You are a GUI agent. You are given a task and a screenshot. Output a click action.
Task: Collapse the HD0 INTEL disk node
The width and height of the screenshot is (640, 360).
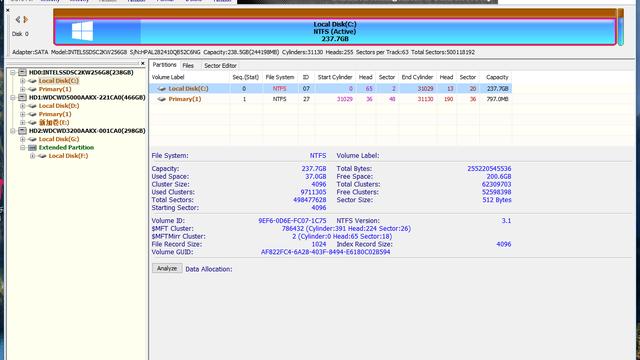click(13, 72)
